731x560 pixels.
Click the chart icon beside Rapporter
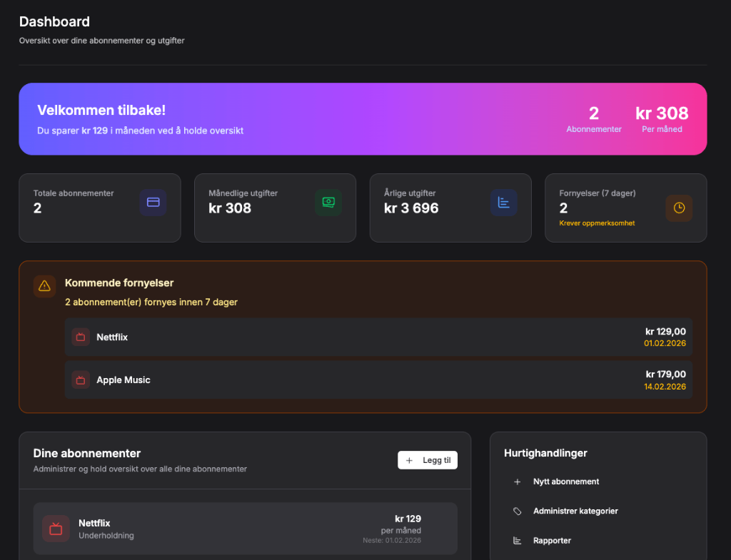[517, 540]
